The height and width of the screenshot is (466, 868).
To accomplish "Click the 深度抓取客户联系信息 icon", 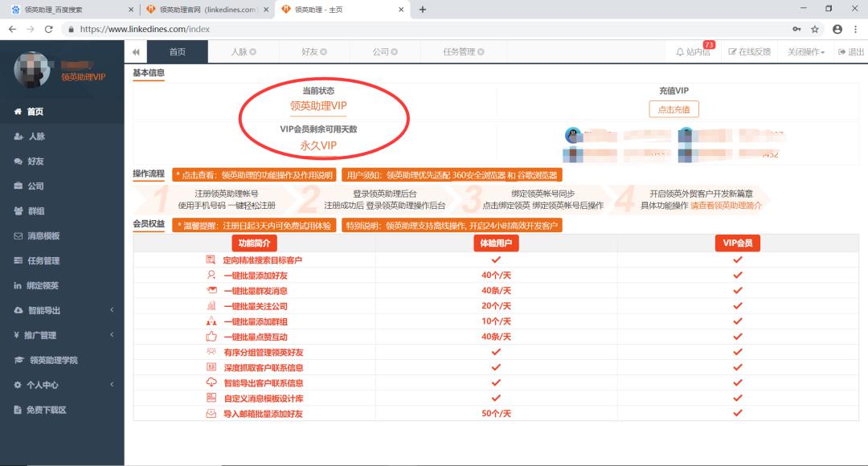I will point(211,366).
